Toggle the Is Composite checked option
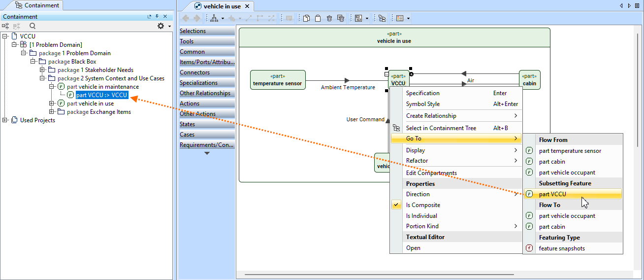The height and width of the screenshot is (280, 644). (x=423, y=205)
